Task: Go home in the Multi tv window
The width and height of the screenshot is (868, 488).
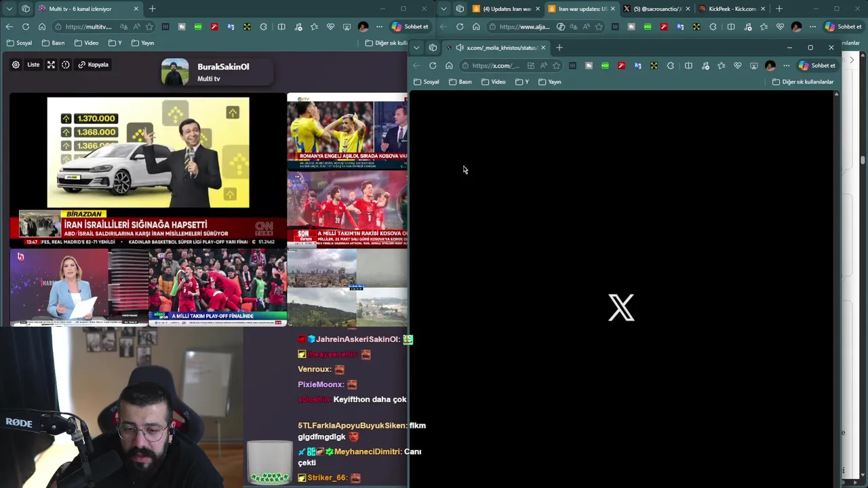Action: [42, 26]
